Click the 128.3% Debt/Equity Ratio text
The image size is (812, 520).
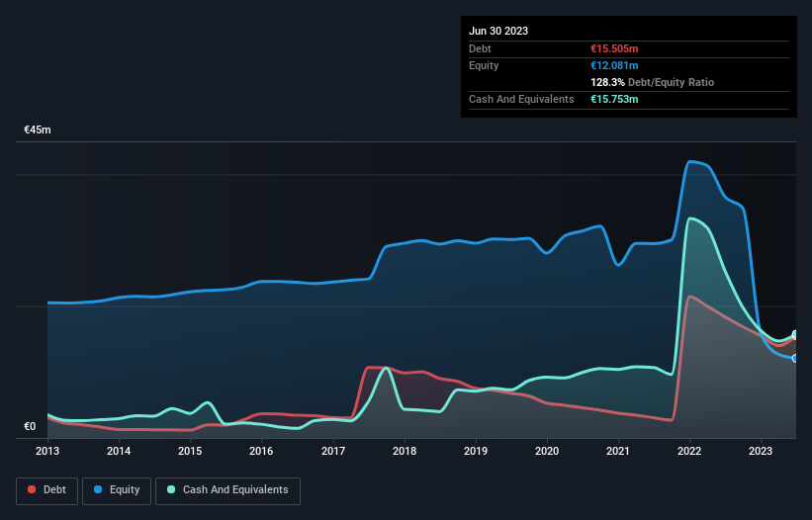point(652,82)
